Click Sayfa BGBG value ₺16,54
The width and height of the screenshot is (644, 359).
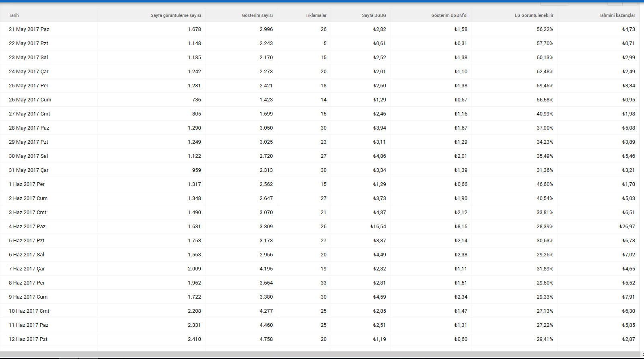tap(378, 227)
